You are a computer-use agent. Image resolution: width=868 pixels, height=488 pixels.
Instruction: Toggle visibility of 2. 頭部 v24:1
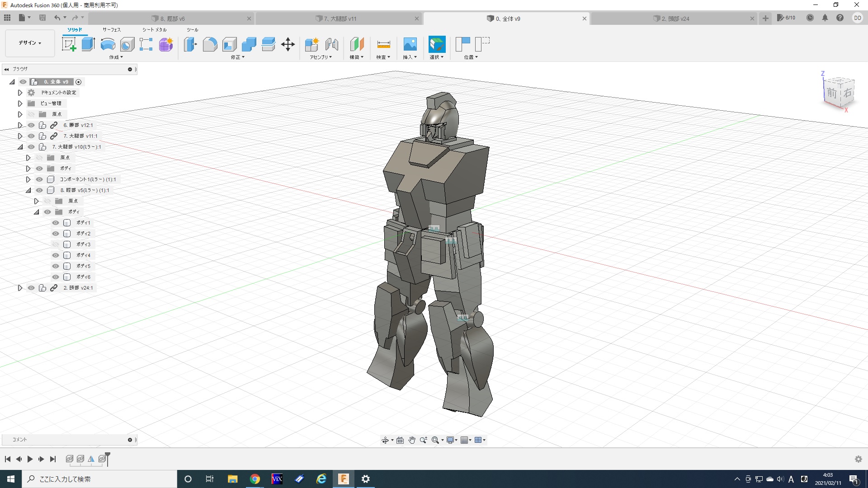pos(31,288)
